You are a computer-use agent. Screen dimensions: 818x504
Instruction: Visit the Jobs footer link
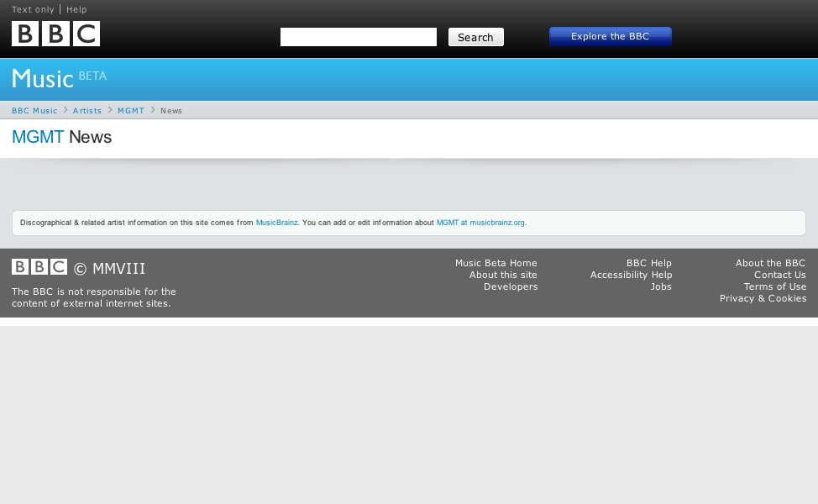[660, 286]
